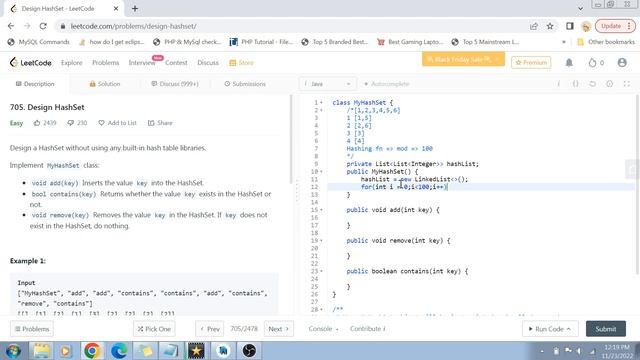
Task: Collapse the add method fold at line 15
Action: (321, 210)
